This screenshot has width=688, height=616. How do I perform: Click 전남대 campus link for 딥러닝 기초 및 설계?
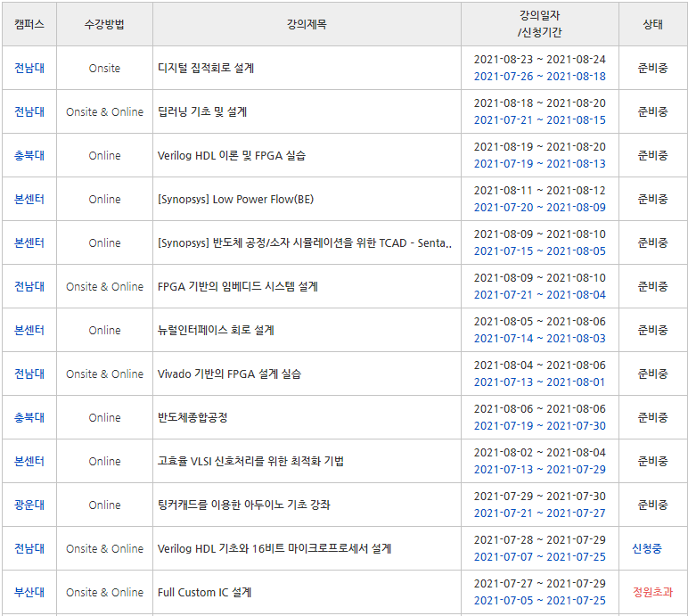(x=29, y=111)
